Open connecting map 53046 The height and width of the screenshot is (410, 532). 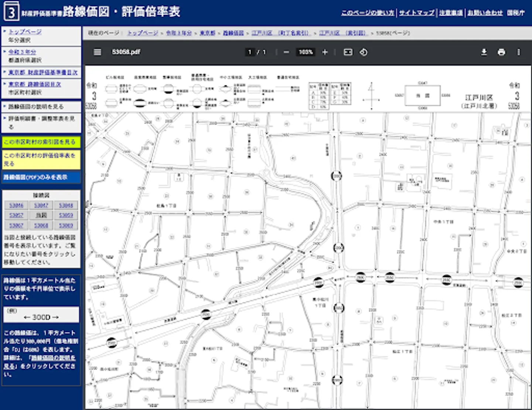[x=16, y=205]
